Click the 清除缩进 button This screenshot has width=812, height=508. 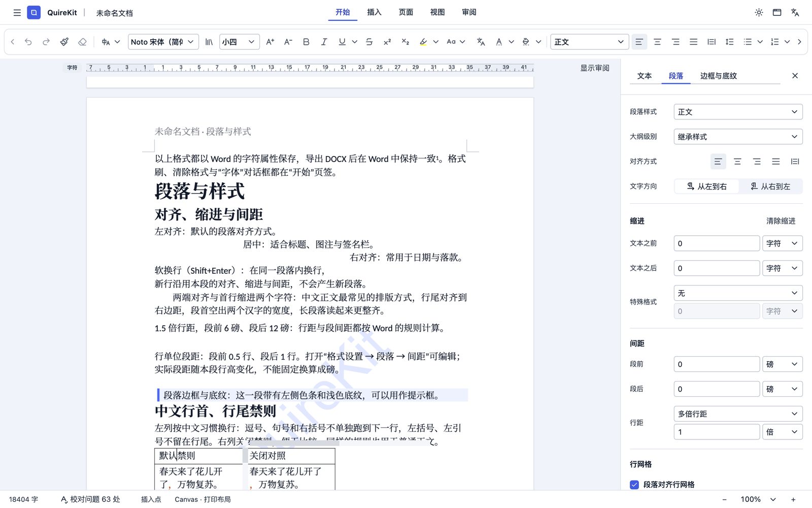pyautogui.click(x=781, y=221)
